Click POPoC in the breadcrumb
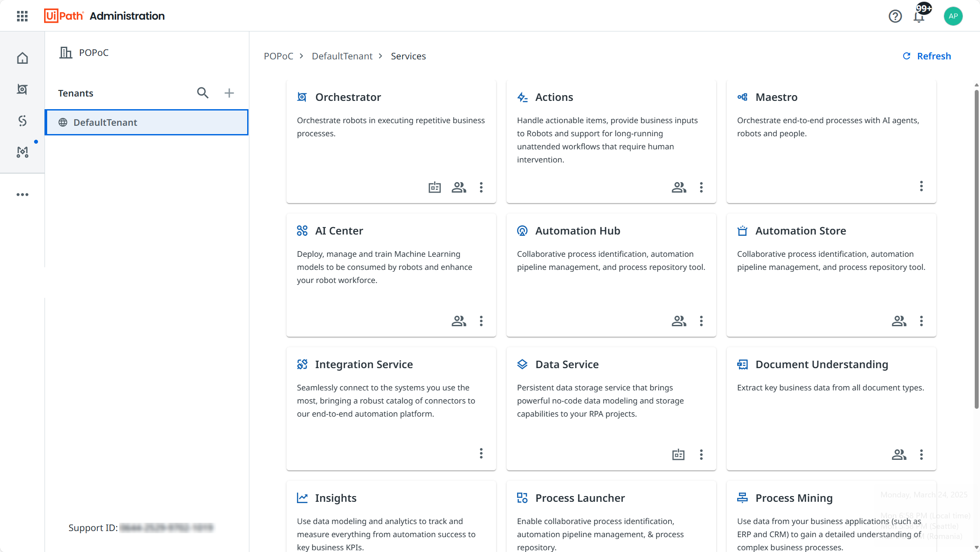980x552 pixels. (279, 56)
